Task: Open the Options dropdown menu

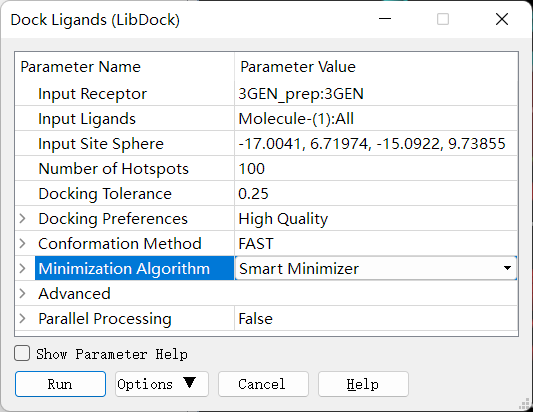Action: click(x=162, y=384)
